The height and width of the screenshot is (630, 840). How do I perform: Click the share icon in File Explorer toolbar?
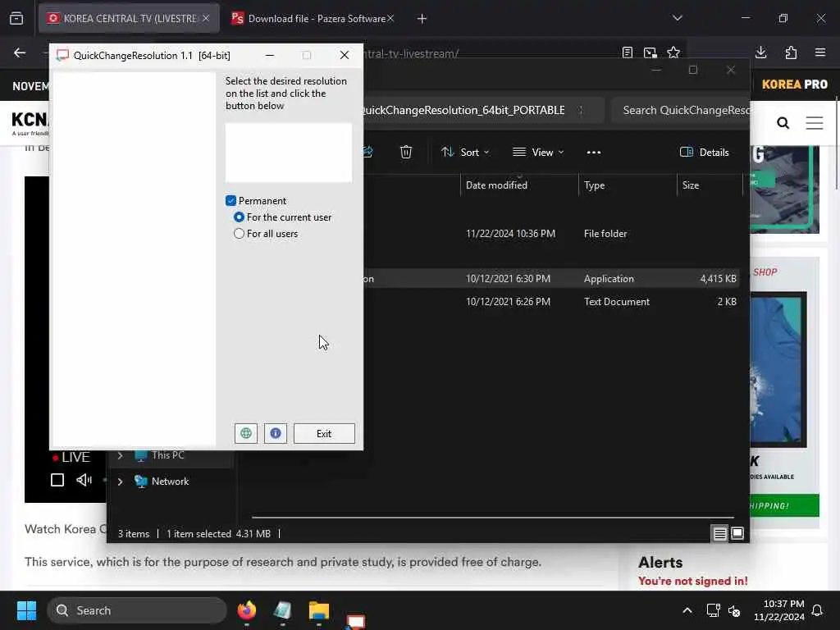[368, 152]
